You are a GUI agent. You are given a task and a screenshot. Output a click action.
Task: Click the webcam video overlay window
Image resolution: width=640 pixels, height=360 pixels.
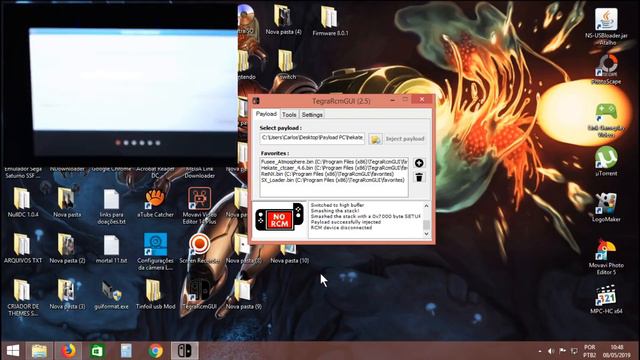coord(120,84)
